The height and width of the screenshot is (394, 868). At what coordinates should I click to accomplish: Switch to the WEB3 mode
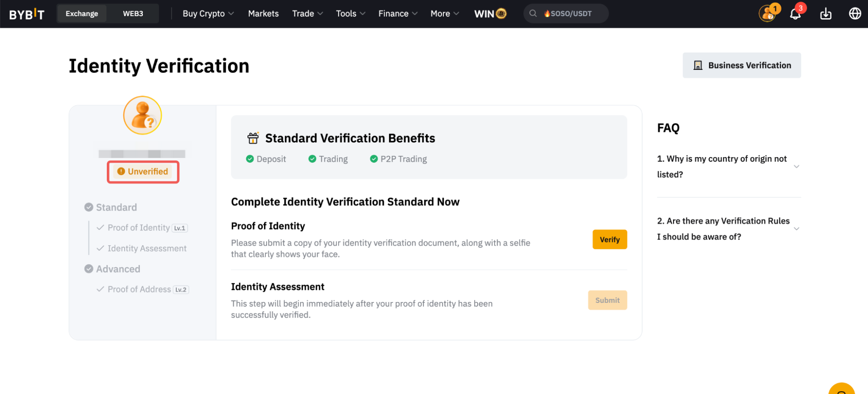click(x=133, y=14)
